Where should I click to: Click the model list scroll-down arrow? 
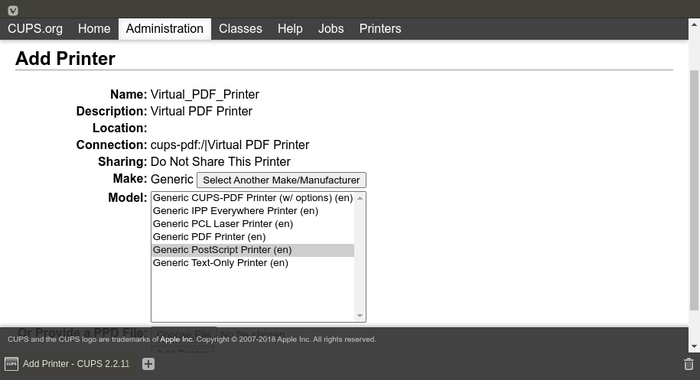pos(360,316)
